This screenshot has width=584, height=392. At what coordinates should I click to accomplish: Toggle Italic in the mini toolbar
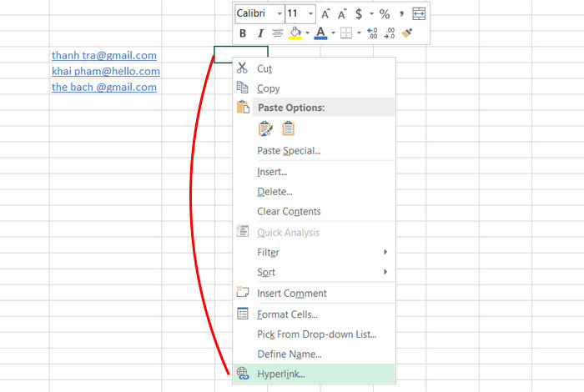260,33
